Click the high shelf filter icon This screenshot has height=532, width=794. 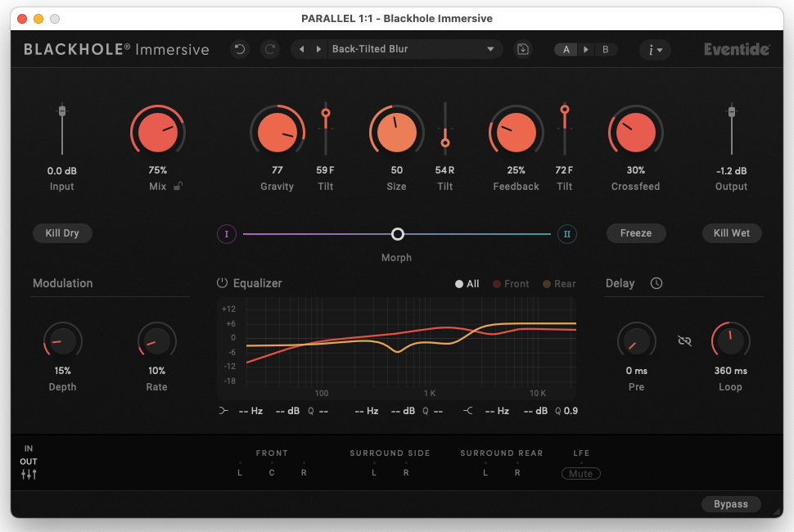pyautogui.click(x=467, y=411)
